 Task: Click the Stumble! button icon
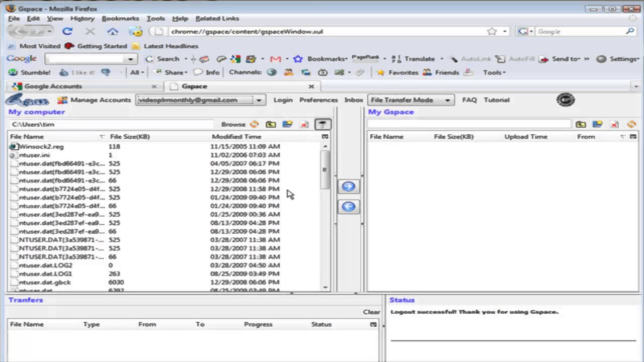pyautogui.click(x=13, y=72)
